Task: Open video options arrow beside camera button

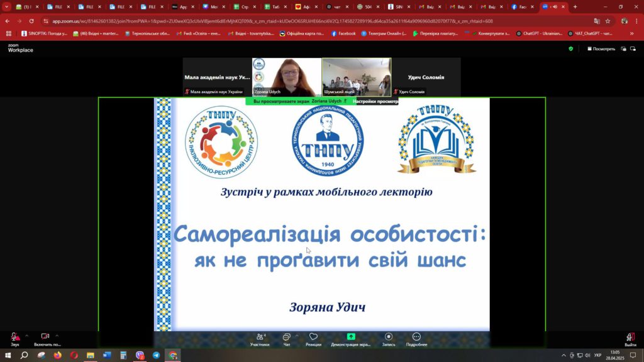Action: pyautogui.click(x=57, y=336)
